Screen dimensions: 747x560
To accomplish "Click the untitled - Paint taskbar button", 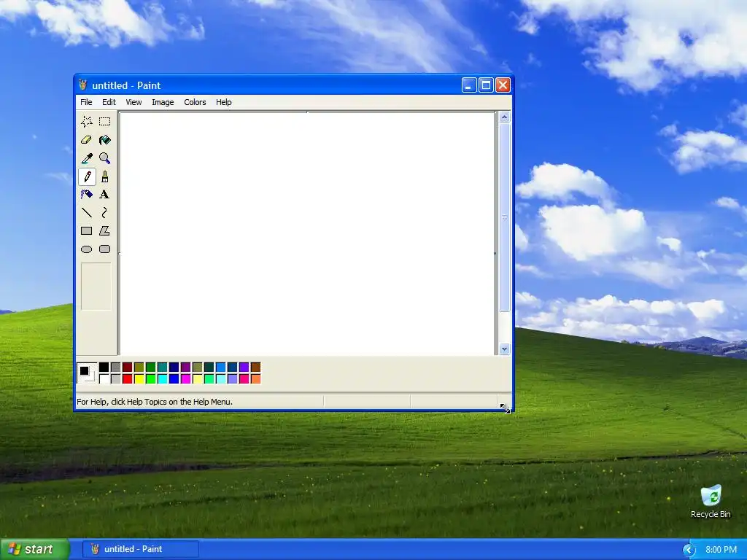I will (141, 549).
